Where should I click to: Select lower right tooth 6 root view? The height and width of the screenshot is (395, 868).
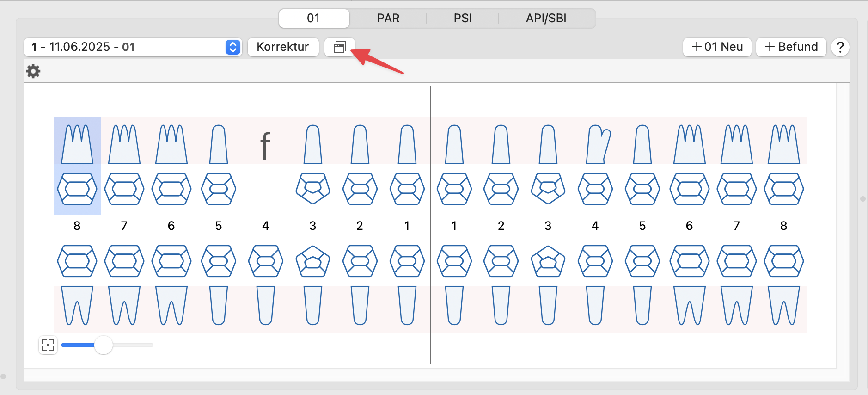[x=171, y=305]
